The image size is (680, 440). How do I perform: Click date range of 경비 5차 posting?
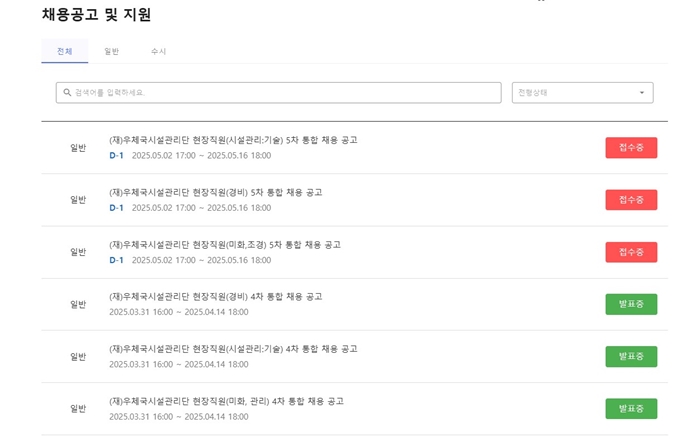tap(201, 208)
